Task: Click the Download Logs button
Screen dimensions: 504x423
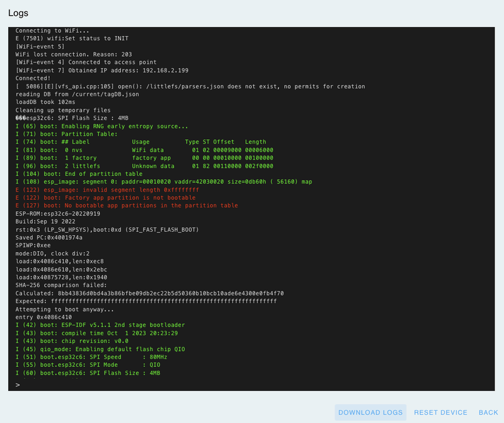Action: pos(370,412)
